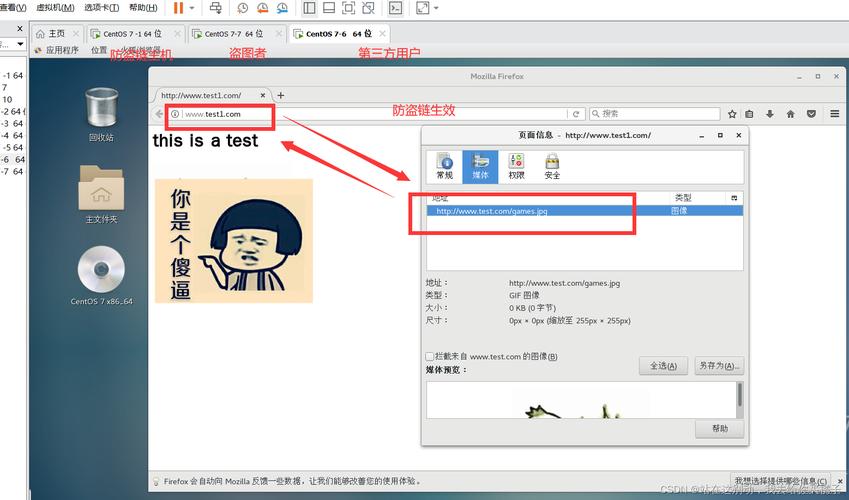
Task: Enter full screen mode via the toolbar icon
Action: click(x=349, y=8)
